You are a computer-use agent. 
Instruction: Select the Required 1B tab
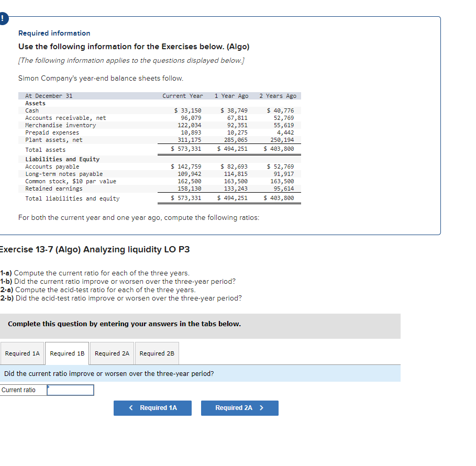point(67,353)
